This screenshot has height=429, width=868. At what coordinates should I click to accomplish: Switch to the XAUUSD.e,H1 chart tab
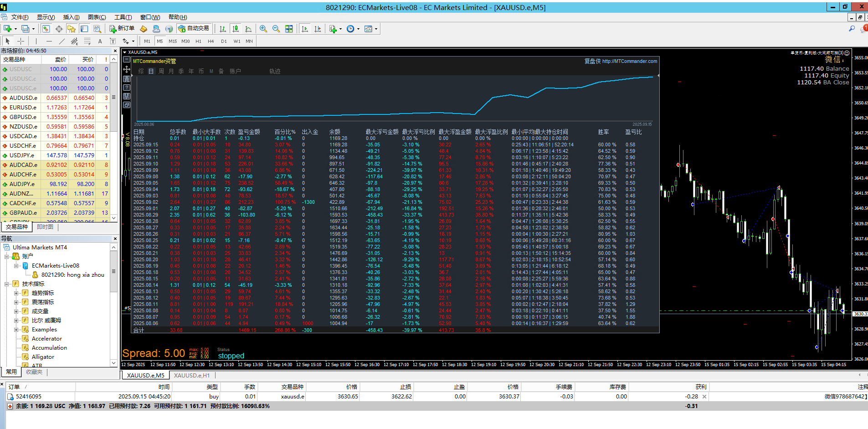click(x=192, y=375)
